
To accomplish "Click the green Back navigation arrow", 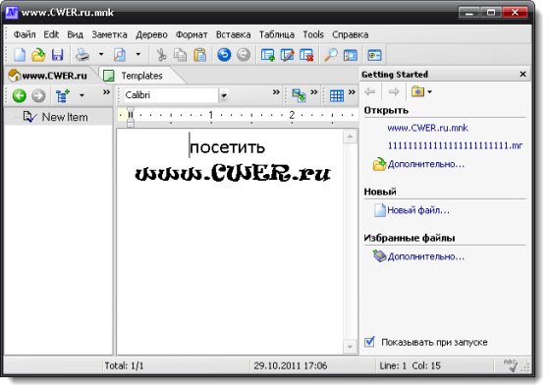I will pos(20,95).
